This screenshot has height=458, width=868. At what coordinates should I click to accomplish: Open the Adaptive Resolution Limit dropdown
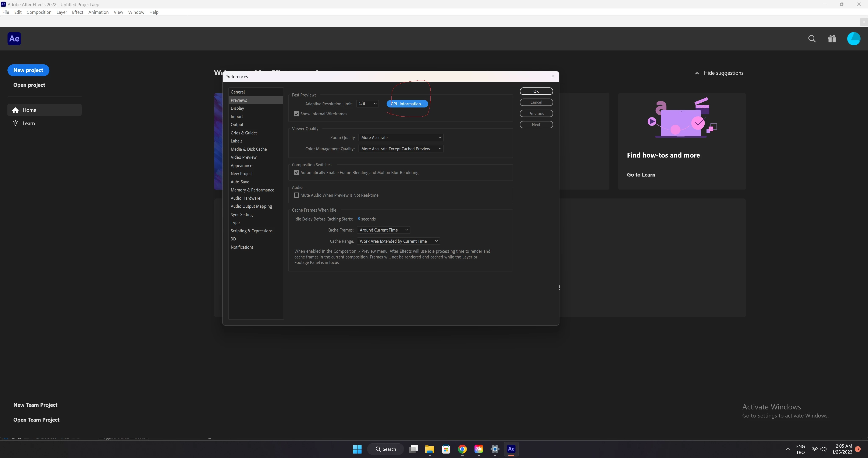pyautogui.click(x=368, y=104)
